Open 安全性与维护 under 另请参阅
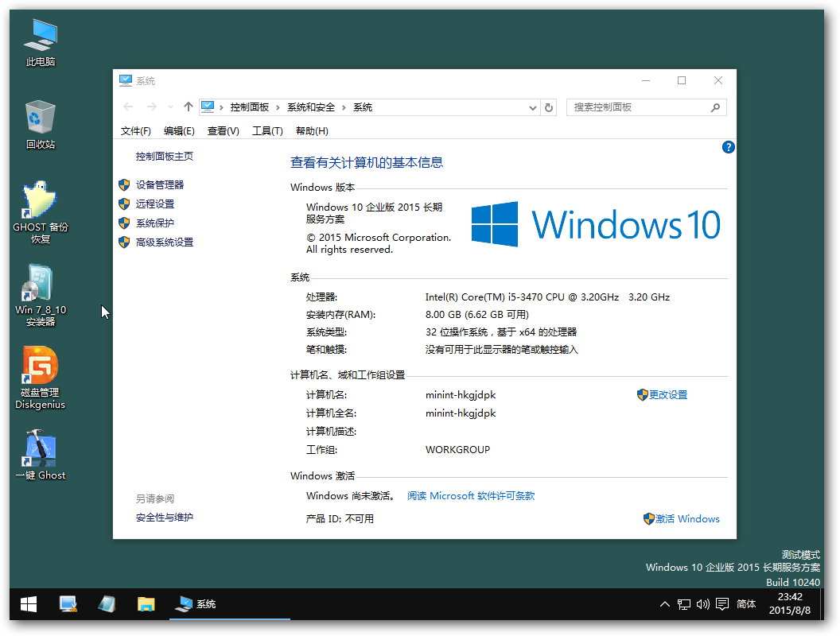The image size is (840, 636). (x=165, y=518)
